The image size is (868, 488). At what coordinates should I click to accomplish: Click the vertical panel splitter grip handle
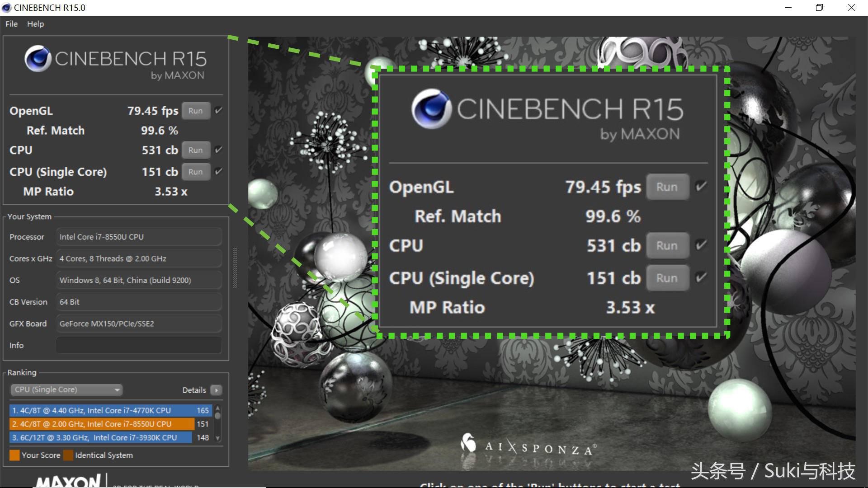click(235, 267)
